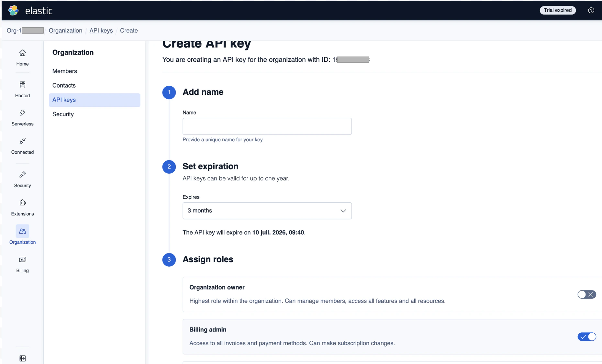Open the Billing section

pyautogui.click(x=22, y=264)
